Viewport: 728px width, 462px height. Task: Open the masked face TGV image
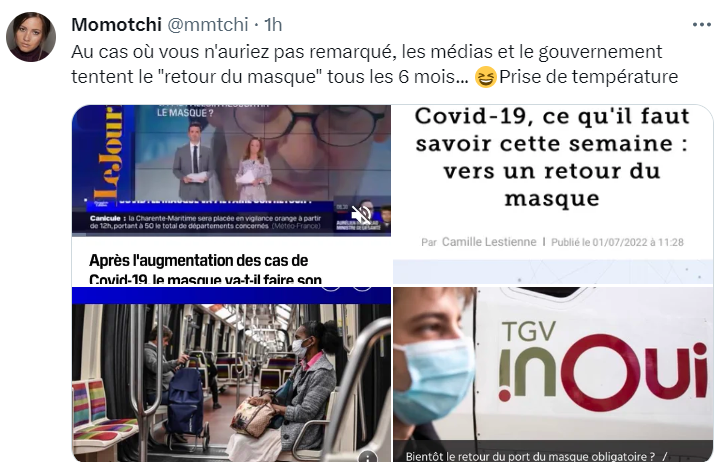coord(553,374)
